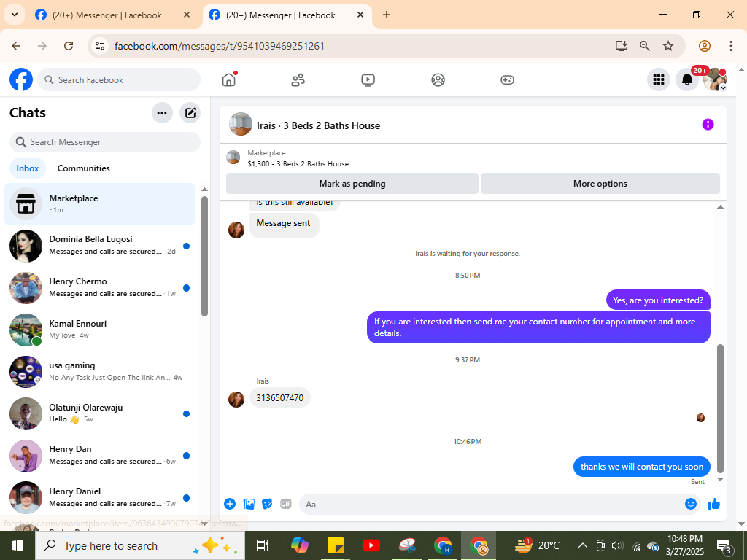Open the emoji picker in message box
Screen dimensions: 747x560
click(690, 504)
